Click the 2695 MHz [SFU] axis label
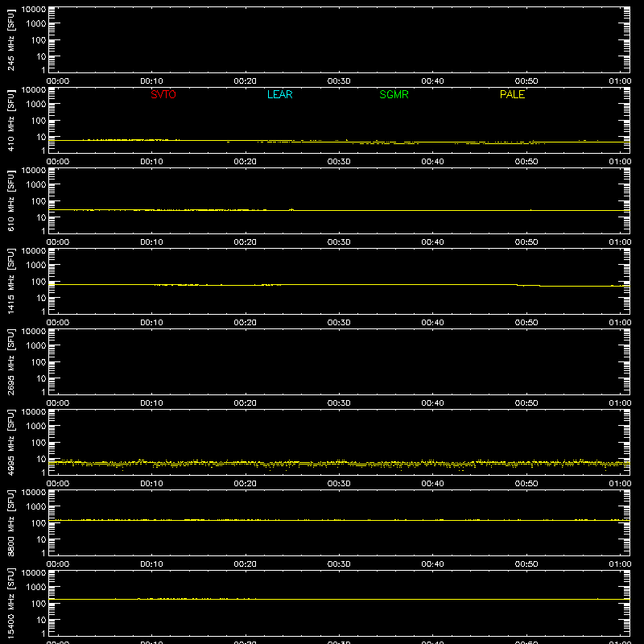Viewport: 644px width, 644px height. click(x=10, y=361)
